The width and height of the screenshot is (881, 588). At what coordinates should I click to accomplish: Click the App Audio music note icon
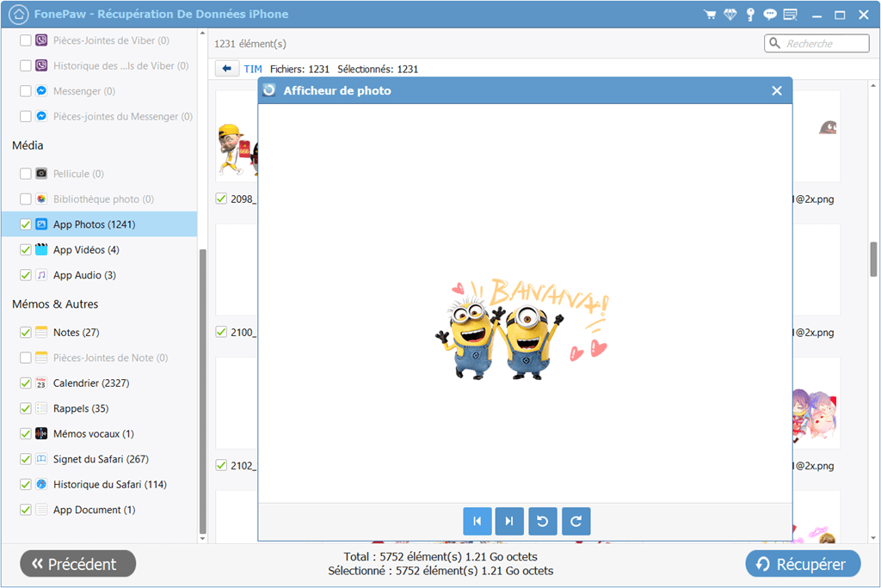(x=41, y=274)
